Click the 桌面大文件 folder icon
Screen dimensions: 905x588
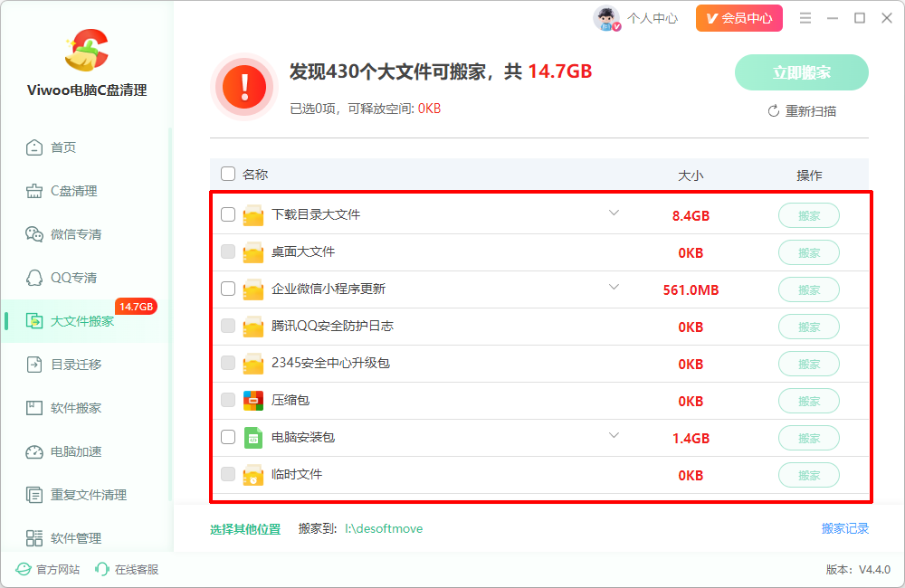[x=252, y=252]
